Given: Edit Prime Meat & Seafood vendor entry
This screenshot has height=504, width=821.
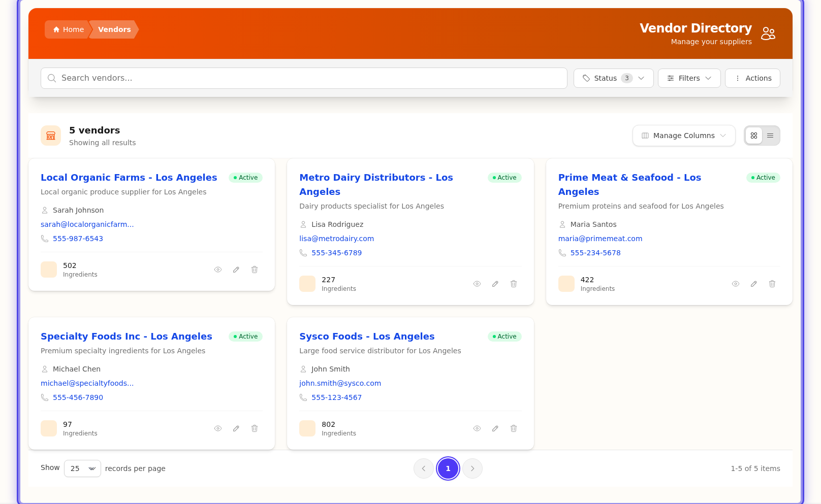Looking at the screenshot, I should [754, 284].
